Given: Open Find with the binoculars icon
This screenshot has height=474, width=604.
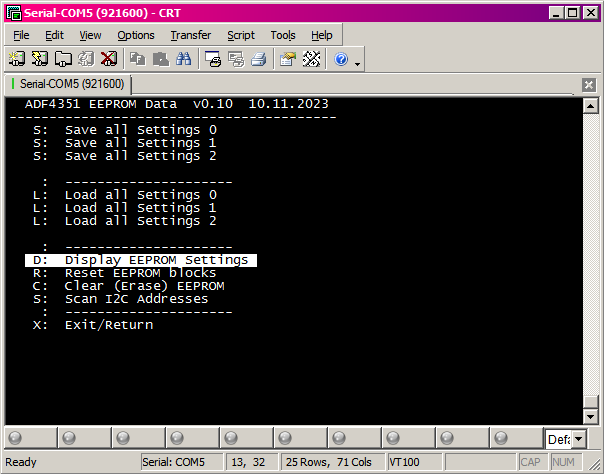Looking at the screenshot, I should pos(183,59).
